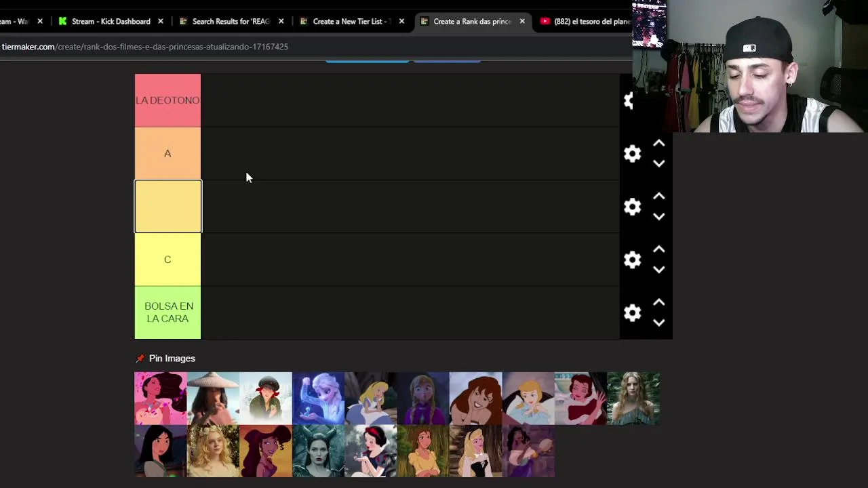Select the Snow White image

(x=371, y=451)
